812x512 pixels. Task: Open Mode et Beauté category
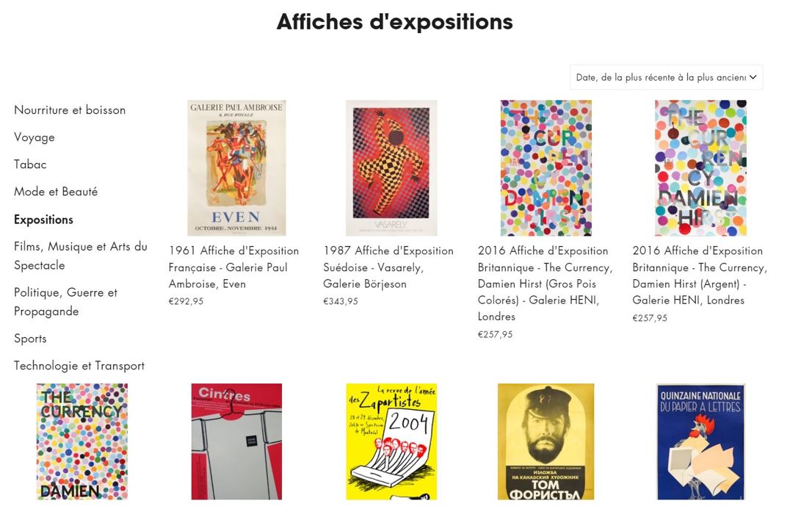point(56,192)
